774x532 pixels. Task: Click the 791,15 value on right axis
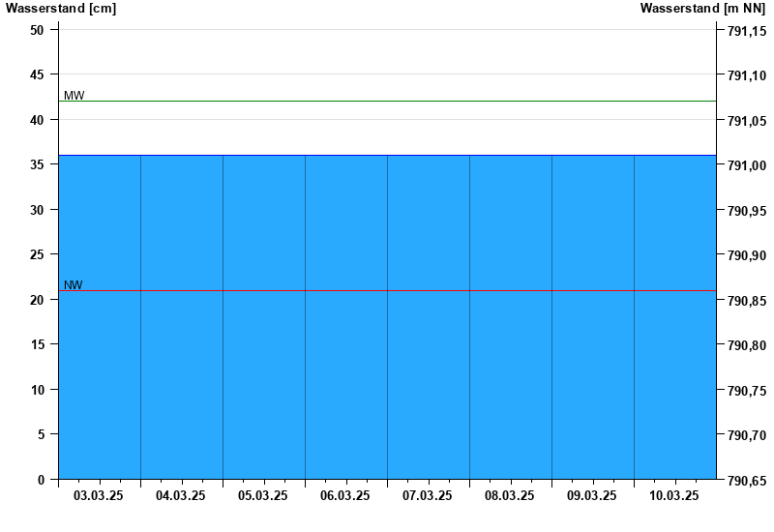point(747,31)
